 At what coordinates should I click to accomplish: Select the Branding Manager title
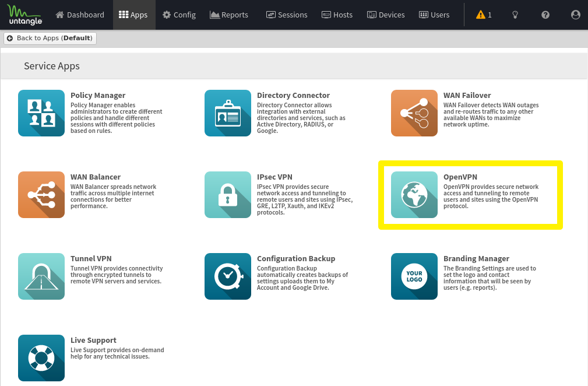[476, 258]
